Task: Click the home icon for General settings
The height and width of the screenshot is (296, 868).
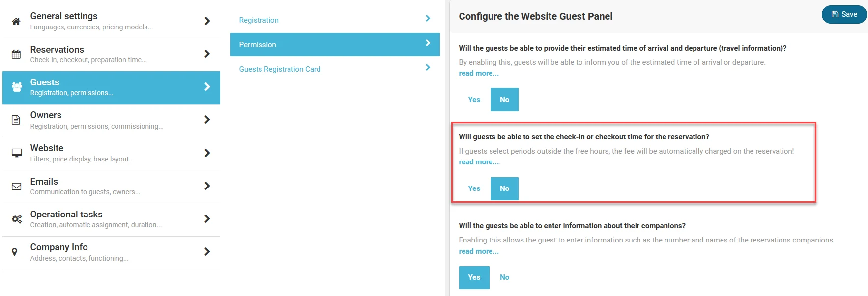Action: pos(16,21)
